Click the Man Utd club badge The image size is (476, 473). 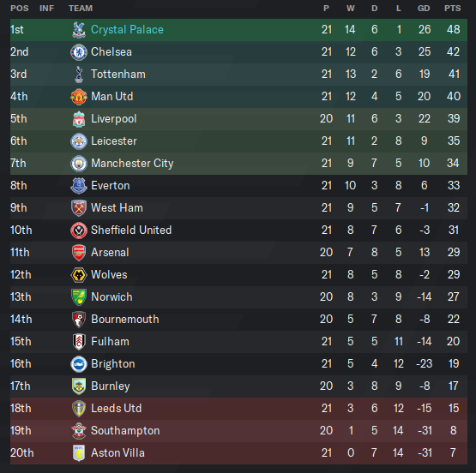point(79,97)
